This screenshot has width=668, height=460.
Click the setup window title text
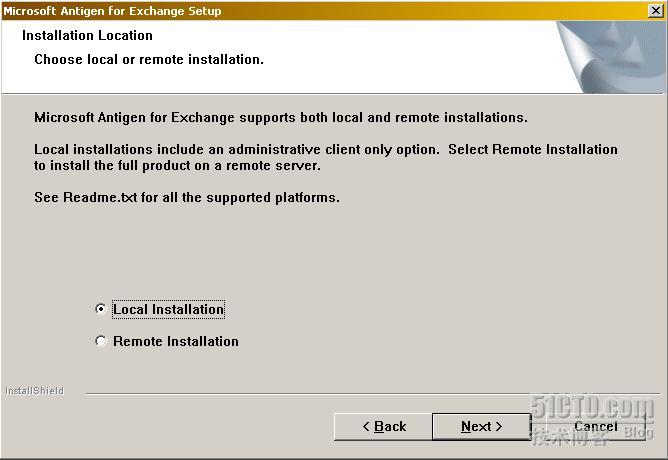tap(112, 11)
